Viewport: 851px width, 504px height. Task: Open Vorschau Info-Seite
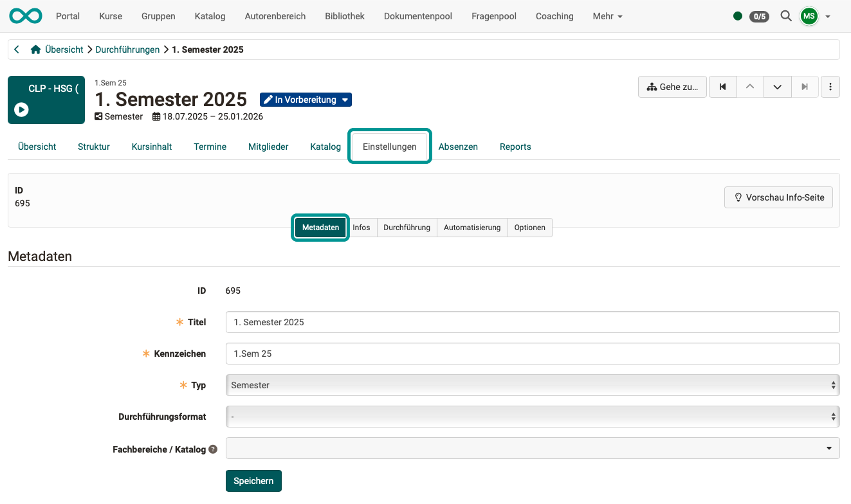point(778,197)
